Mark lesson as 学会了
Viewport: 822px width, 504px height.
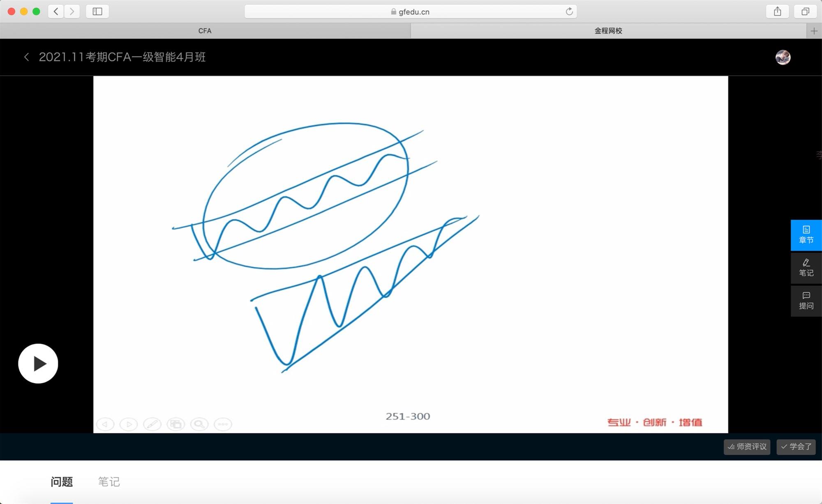[x=796, y=446]
